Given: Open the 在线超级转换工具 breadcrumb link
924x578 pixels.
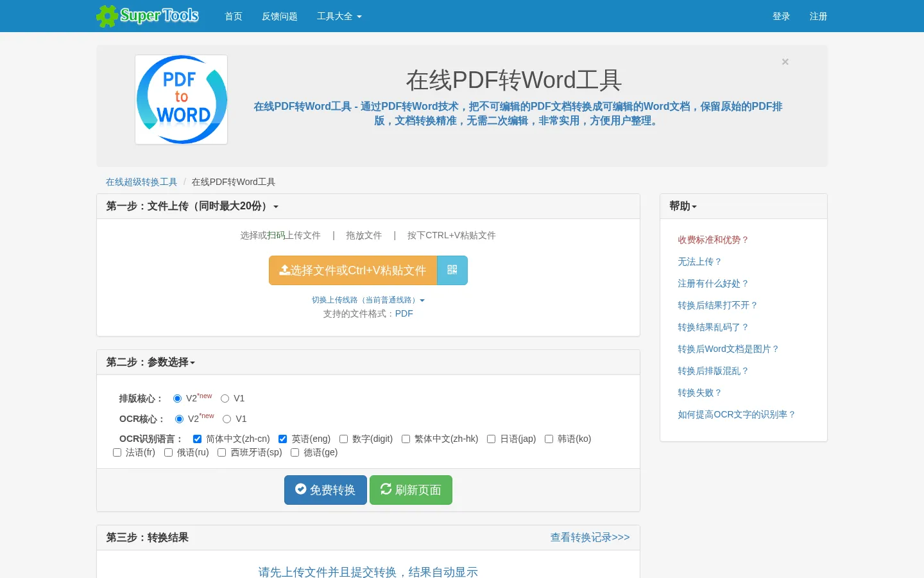Looking at the screenshot, I should click(x=141, y=182).
